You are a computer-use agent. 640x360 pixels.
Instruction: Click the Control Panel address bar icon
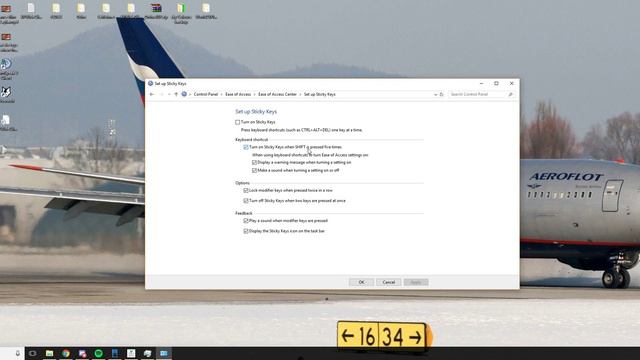click(x=184, y=94)
